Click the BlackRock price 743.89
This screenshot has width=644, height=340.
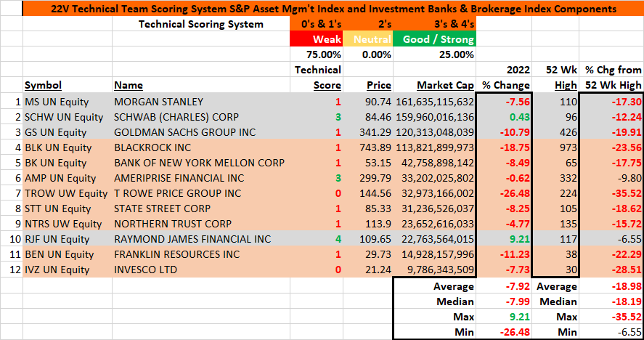pyautogui.click(x=368, y=147)
